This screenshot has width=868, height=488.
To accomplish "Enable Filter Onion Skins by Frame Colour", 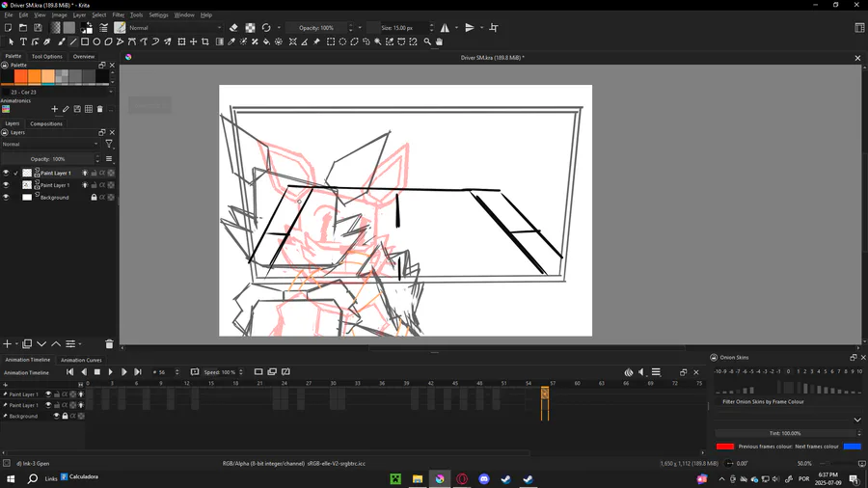I will pyautogui.click(x=763, y=402).
